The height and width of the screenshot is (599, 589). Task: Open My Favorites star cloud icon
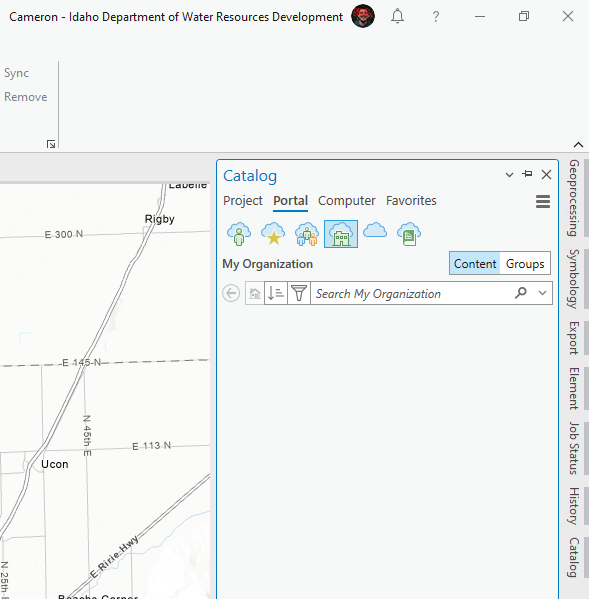273,234
